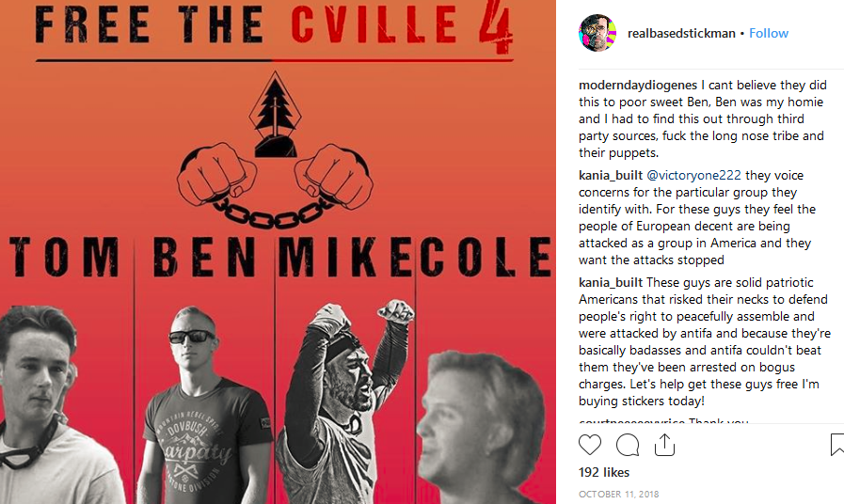Open the second kania_built comment author
Screen dimensions: 844x504
[x=611, y=282]
